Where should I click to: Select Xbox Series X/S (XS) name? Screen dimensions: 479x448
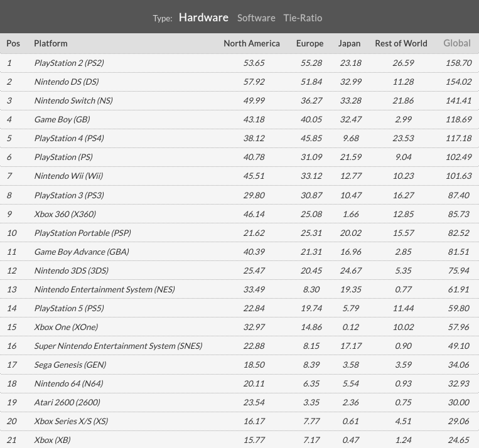coord(71,421)
